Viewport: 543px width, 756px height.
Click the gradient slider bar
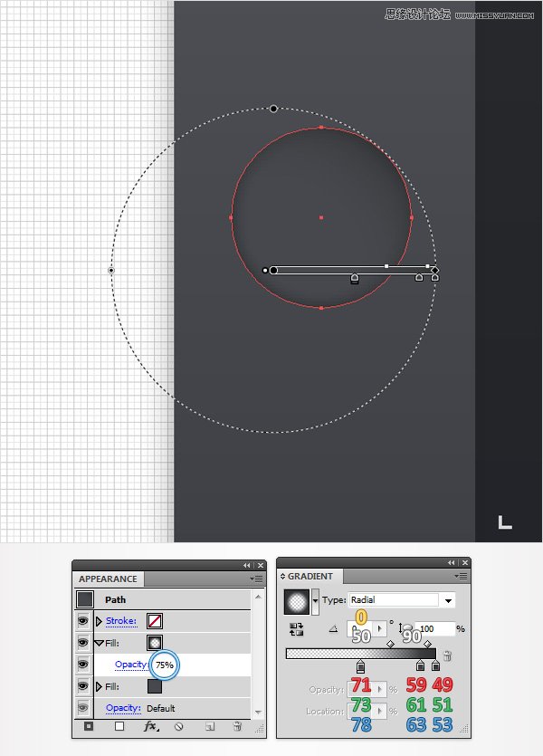361,654
